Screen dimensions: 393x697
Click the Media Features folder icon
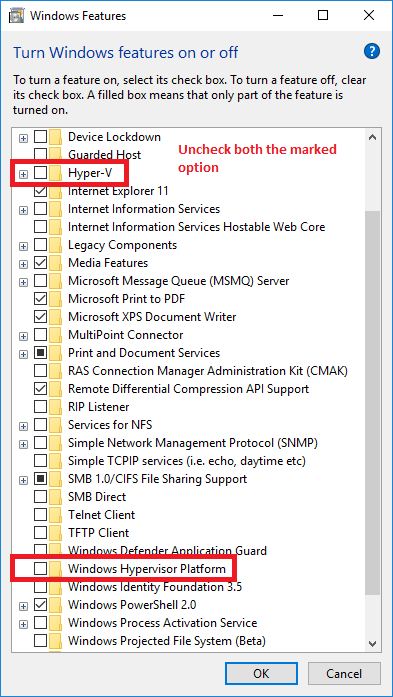(x=56, y=263)
